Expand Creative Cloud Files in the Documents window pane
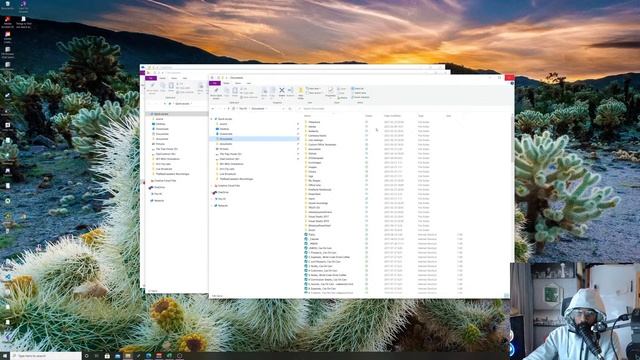The image size is (640, 360). (x=212, y=186)
